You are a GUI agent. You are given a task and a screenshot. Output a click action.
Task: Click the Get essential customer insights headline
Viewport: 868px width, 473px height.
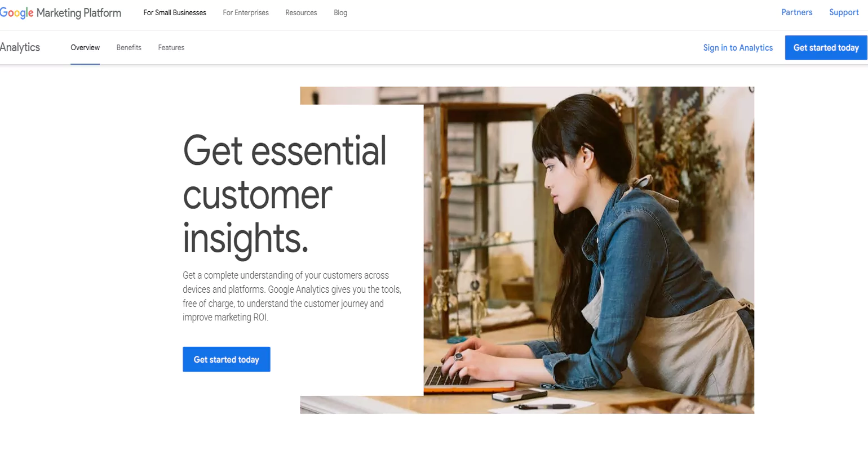(285, 194)
